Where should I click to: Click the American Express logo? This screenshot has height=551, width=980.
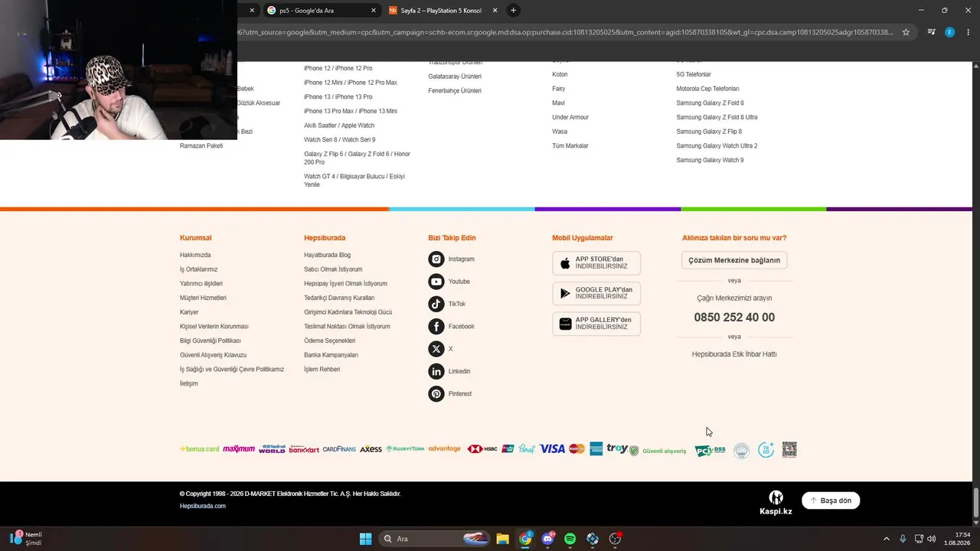596,449
